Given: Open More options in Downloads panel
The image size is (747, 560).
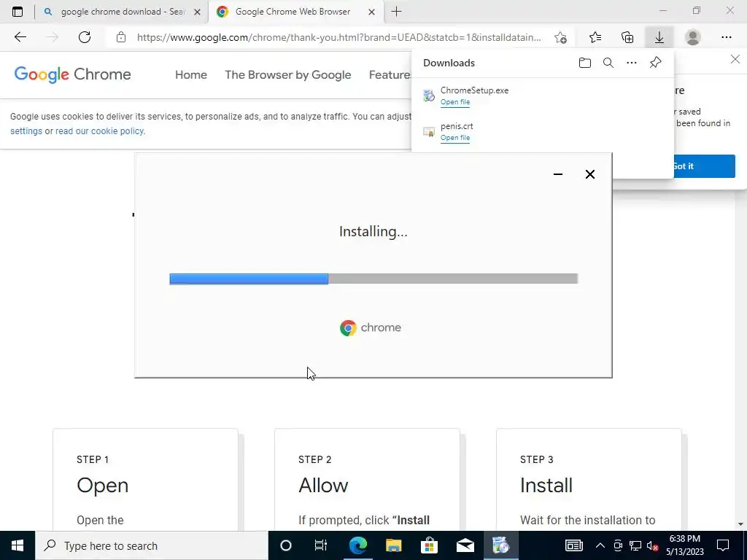Looking at the screenshot, I should (632, 63).
